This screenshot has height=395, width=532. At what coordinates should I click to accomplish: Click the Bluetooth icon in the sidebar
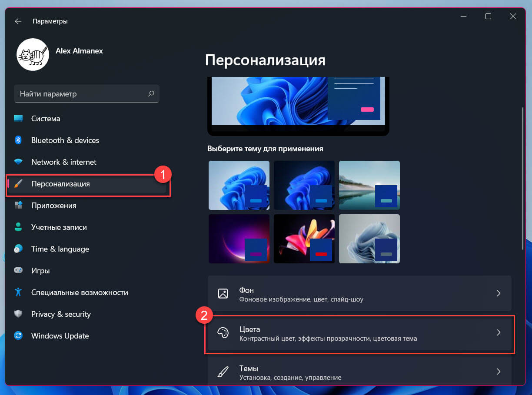(x=18, y=140)
